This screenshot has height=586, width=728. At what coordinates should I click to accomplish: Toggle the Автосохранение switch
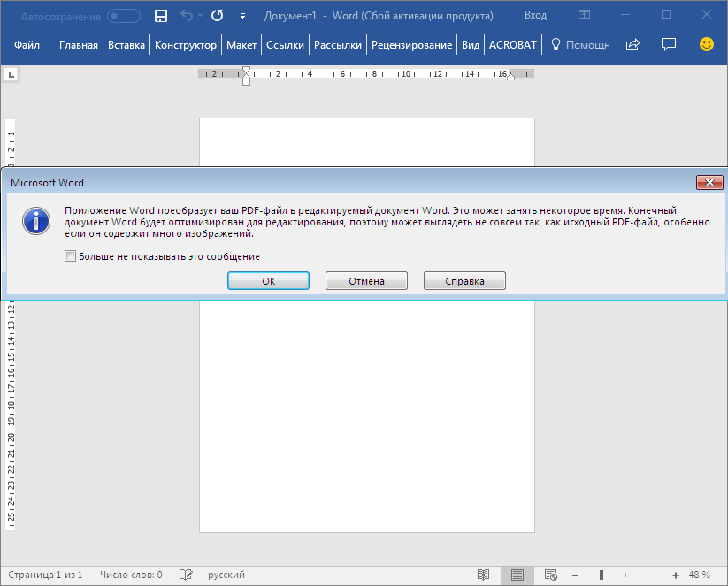124,16
